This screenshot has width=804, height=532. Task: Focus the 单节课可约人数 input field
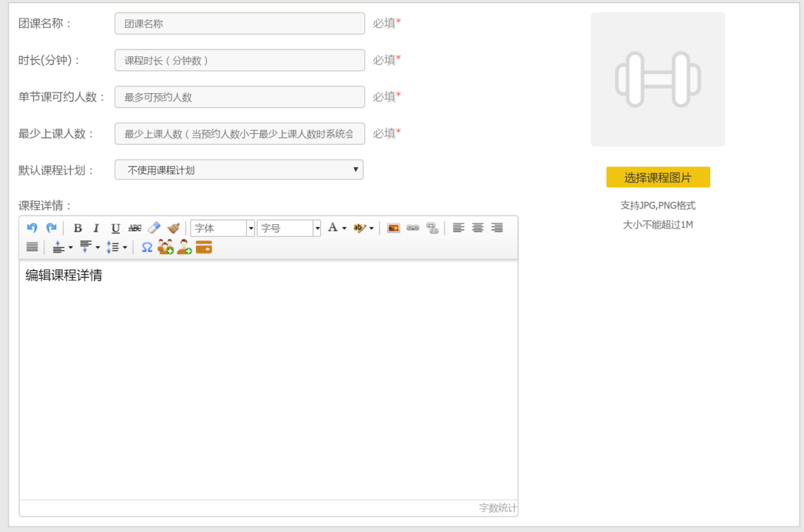[x=239, y=97]
